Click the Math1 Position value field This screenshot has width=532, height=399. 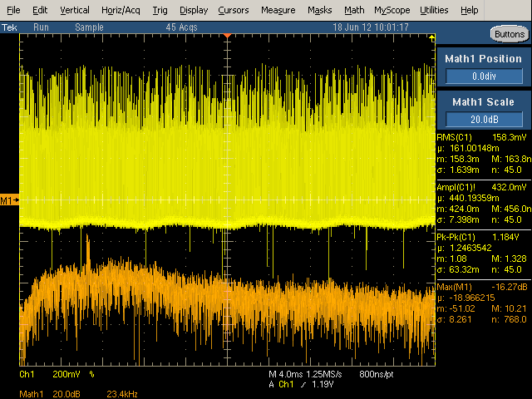(483, 76)
